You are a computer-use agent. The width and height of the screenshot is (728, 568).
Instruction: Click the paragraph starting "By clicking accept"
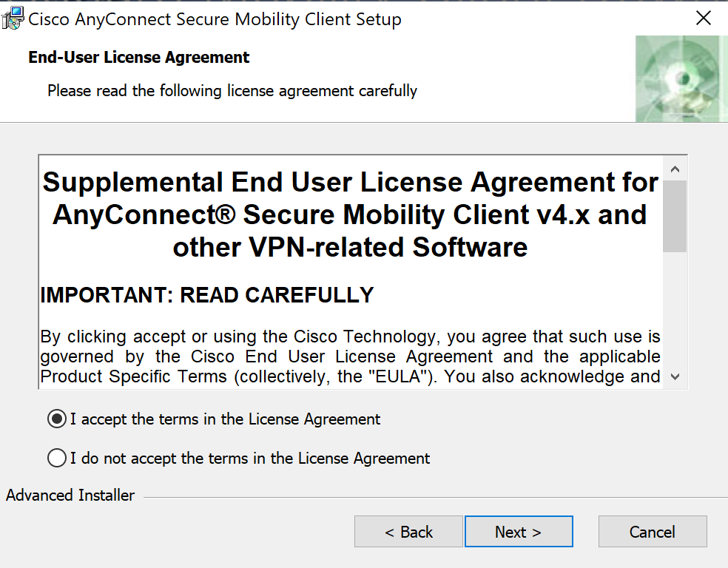tap(350, 356)
